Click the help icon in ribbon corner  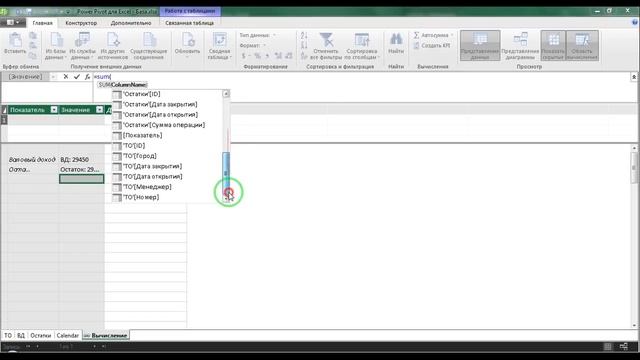click(635, 23)
